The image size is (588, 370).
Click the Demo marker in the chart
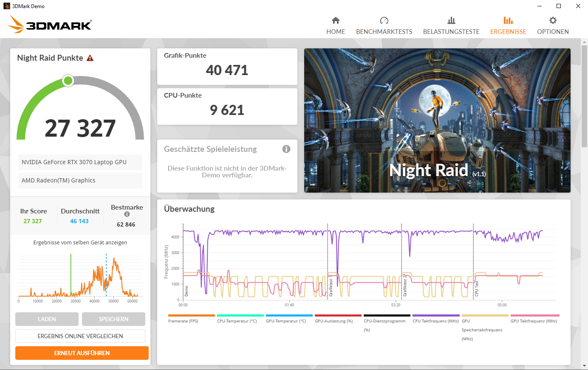point(186,291)
